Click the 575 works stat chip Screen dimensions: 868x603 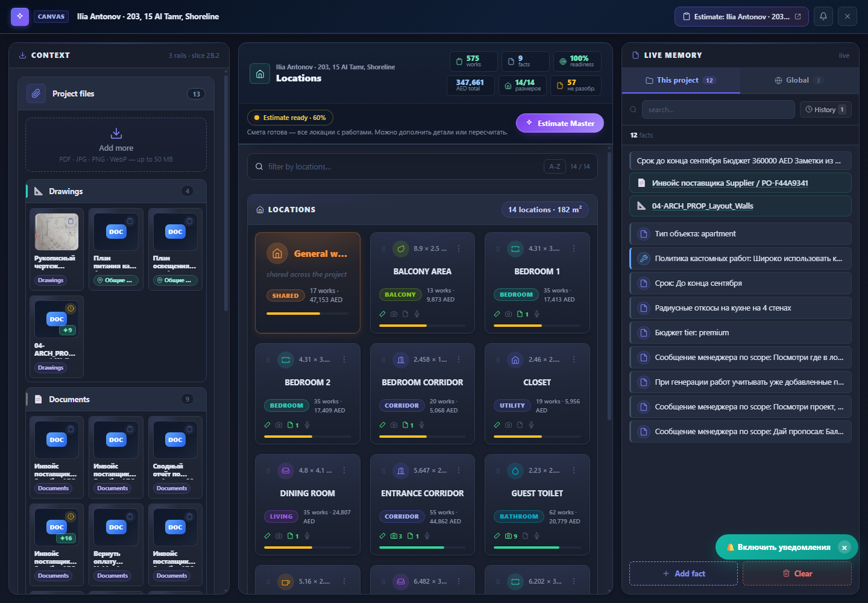pos(473,61)
